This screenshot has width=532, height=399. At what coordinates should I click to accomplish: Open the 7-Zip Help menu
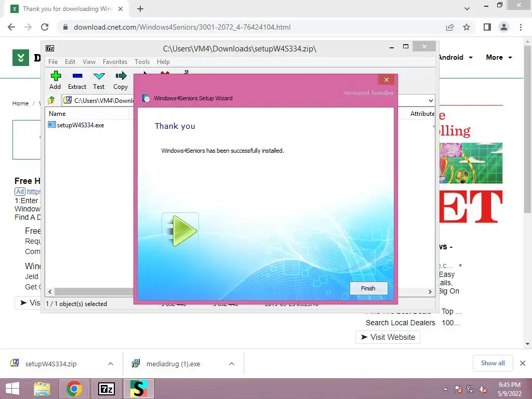click(x=163, y=62)
